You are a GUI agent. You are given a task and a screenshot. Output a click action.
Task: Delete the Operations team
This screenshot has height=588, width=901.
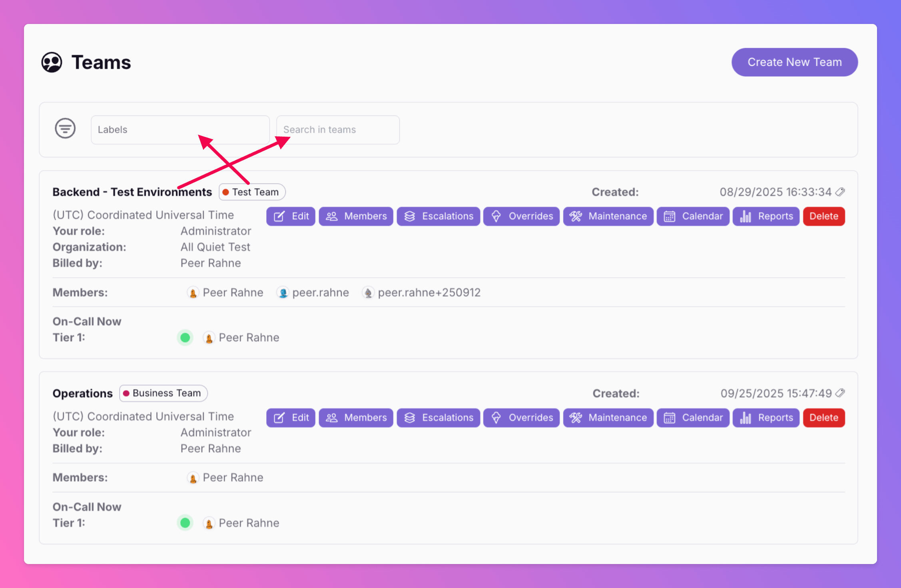click(823, 418)
